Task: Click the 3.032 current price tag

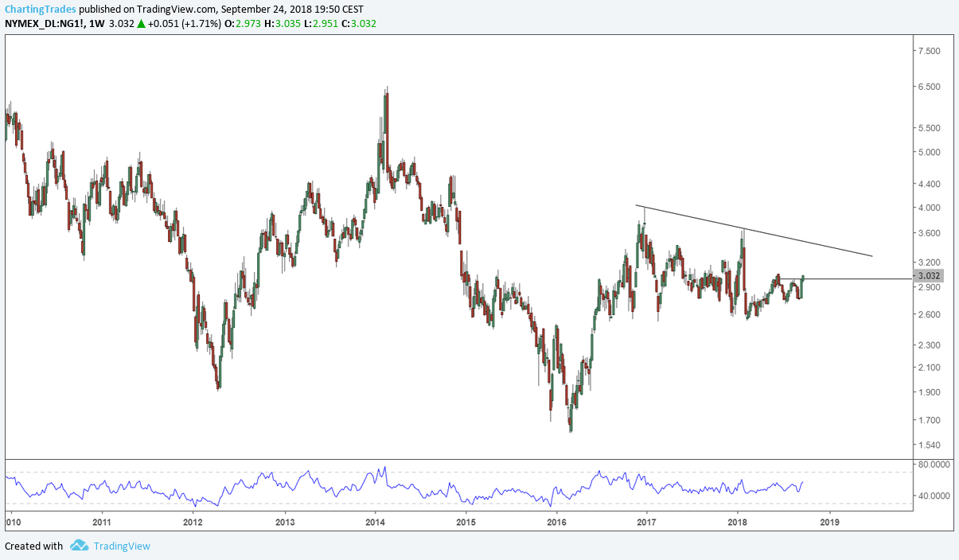Action: coord(930,276)
